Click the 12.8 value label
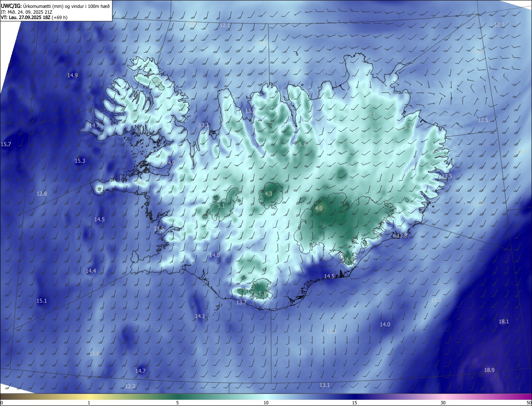The height and width of the screenshot is (406, 532). click(x=42, y=193)
